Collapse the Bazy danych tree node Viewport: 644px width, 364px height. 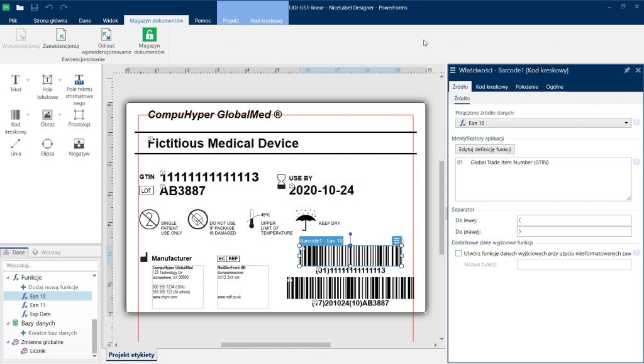pyautogui.click(x=8, y=323)
